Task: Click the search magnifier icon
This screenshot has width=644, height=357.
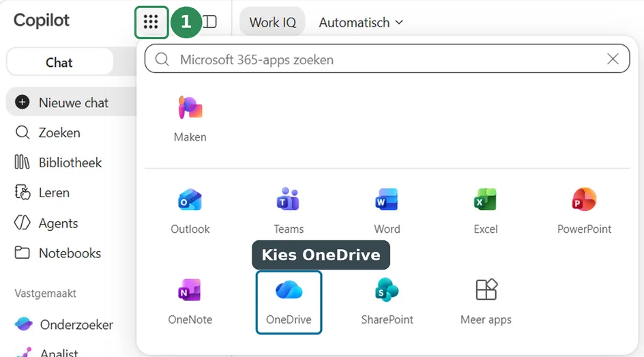Action: tap(162, 59)
